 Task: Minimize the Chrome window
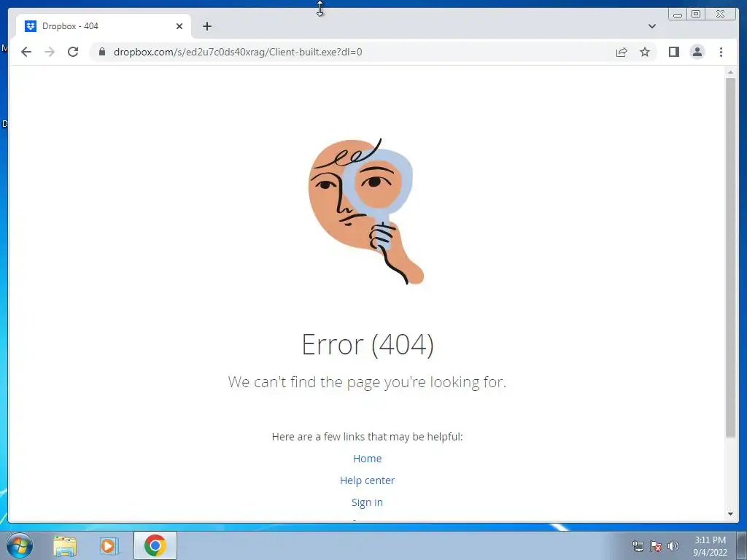(x=678, y=15)
